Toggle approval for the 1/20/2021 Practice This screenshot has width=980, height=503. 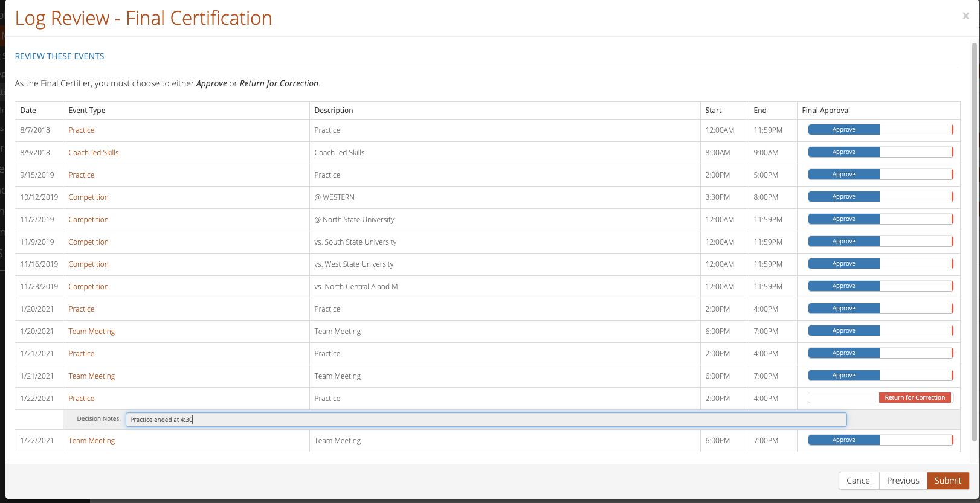click(880, 309)
